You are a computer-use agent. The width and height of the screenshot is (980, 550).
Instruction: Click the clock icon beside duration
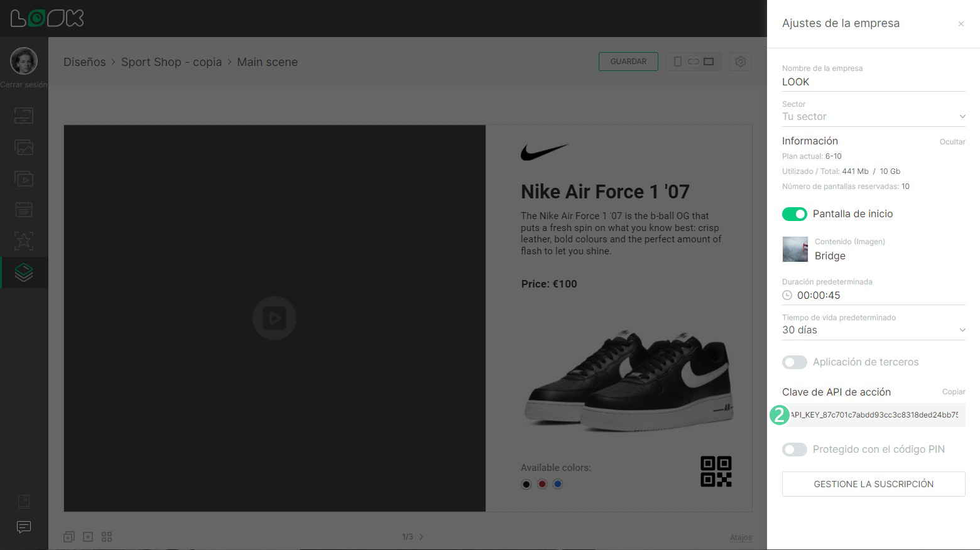(787, 295)
